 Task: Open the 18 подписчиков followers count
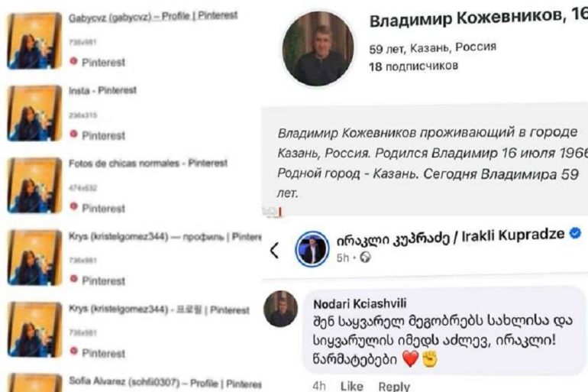click(414, 66)
